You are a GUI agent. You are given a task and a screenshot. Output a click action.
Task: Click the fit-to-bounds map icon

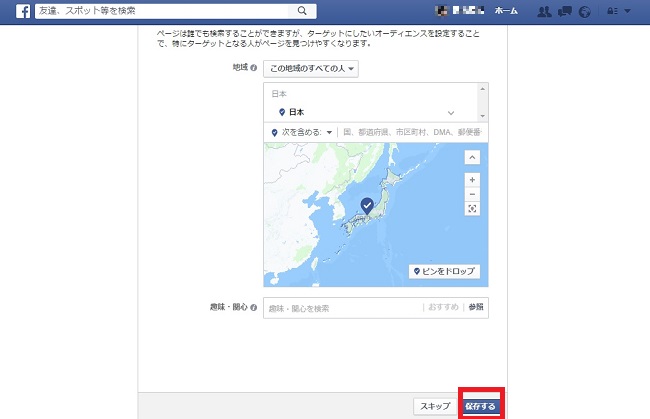tap(472, 208)
